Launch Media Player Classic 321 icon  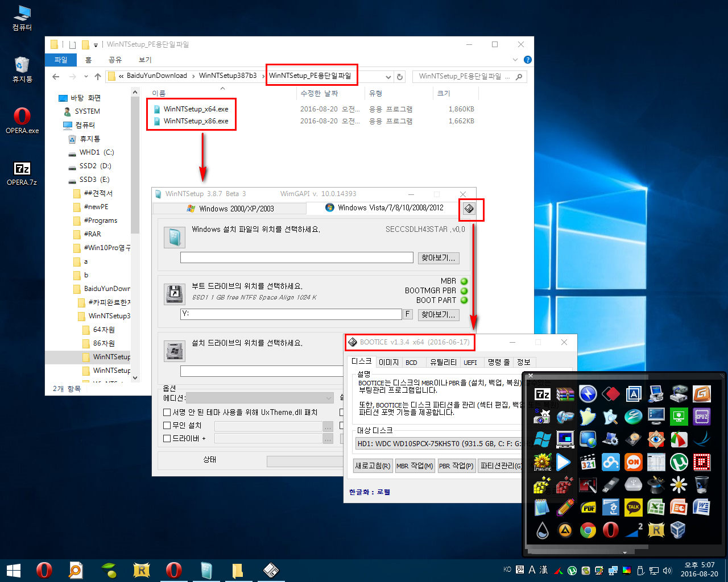coord(588,462)
